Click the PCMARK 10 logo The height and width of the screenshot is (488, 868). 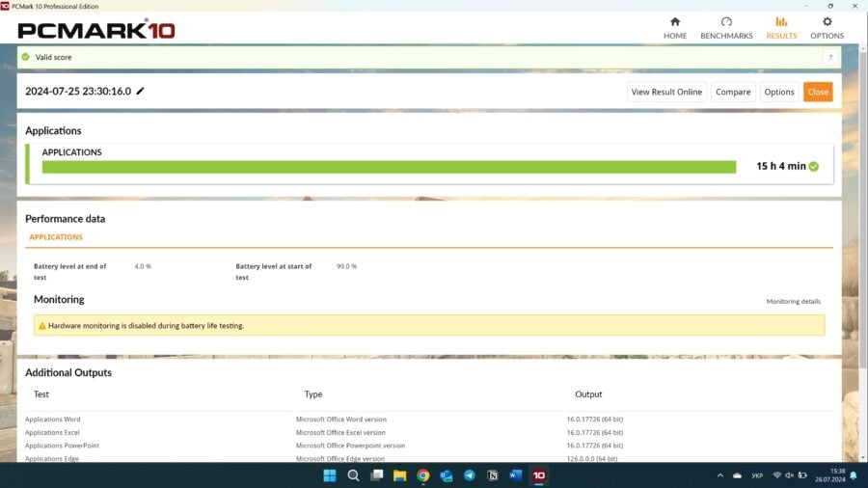(x=96, y=29)
